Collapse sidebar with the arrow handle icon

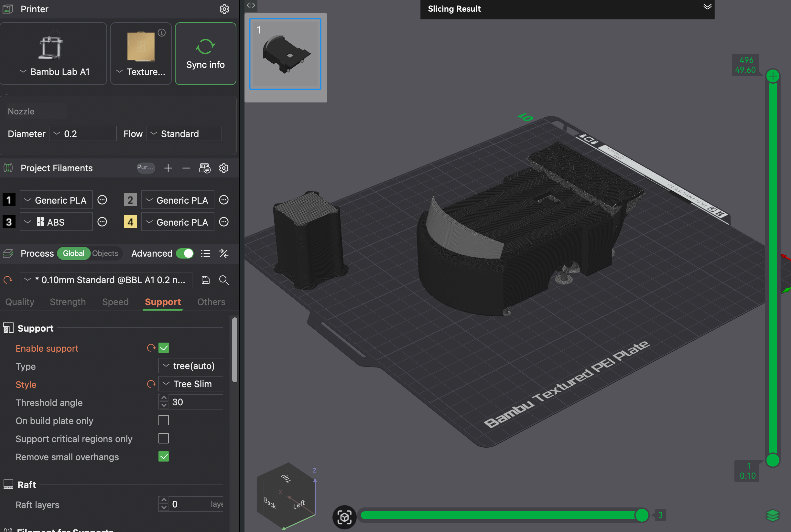click(251, 5)
